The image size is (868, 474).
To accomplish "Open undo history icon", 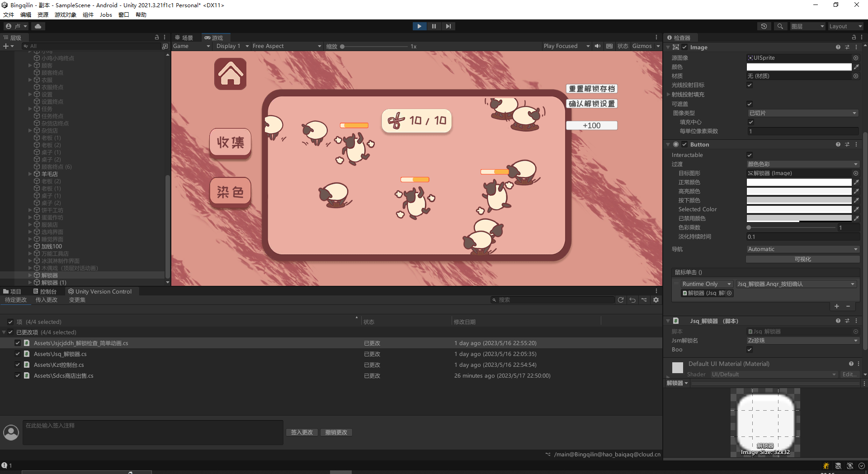I will pyautogui.click(x=764, y=26).
